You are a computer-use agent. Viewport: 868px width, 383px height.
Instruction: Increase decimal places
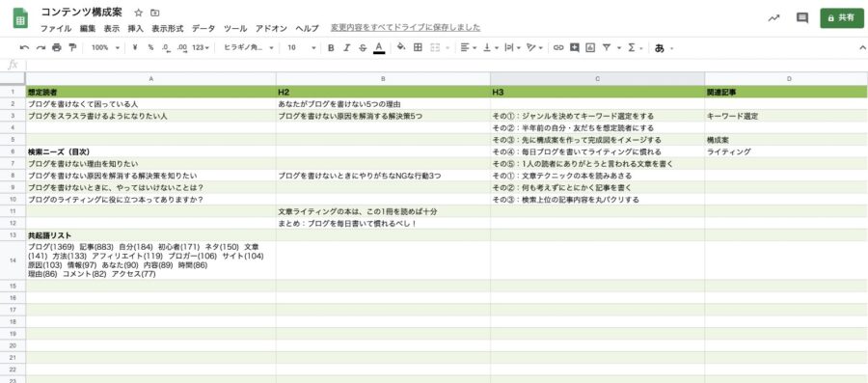point(182,48)
